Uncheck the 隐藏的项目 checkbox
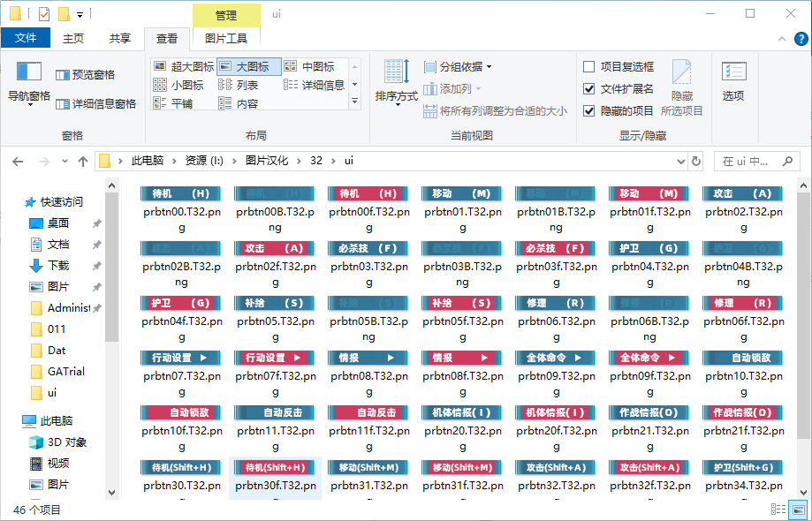Screen dimensions: 812x521 click(x=589, y=110)
